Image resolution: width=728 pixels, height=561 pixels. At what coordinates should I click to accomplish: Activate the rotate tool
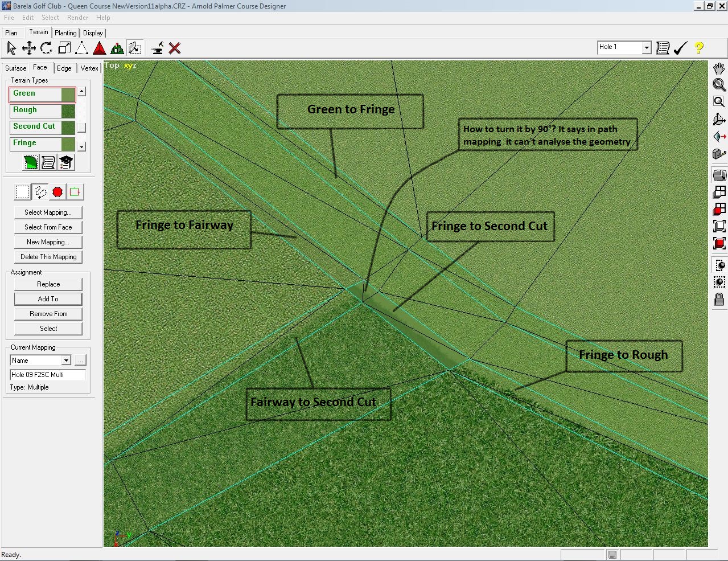point(46,48)
